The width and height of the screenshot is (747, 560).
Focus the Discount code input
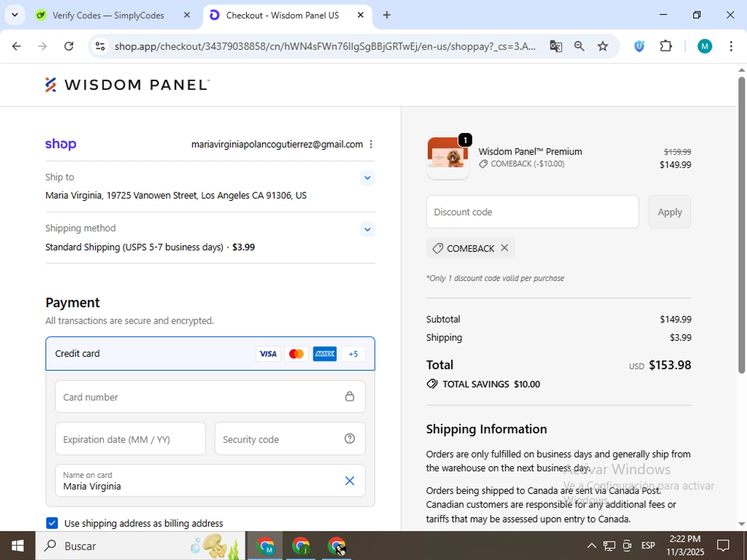pyautogui.click(x=532, y=212)
